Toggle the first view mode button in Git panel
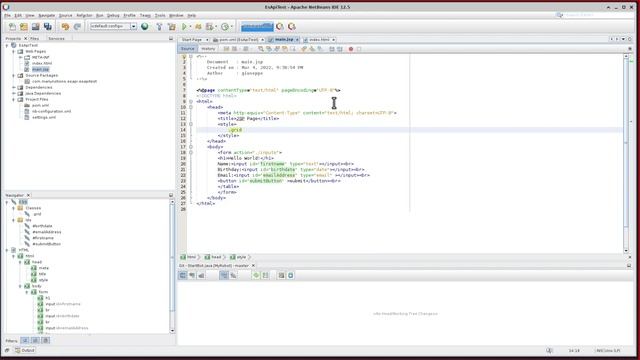This screenshot has width=640, height=360. [183, 276]
